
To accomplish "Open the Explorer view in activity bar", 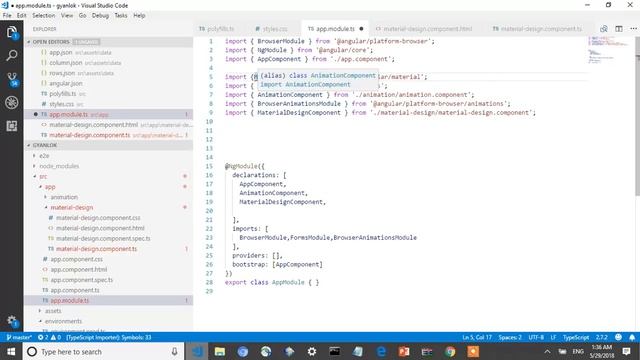I will pos(12,33).
